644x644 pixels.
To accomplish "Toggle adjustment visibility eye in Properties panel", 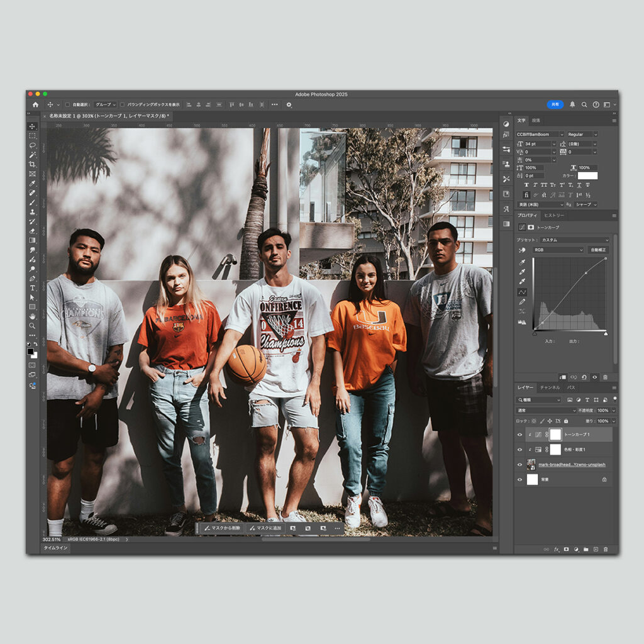I will pos(595,377).
